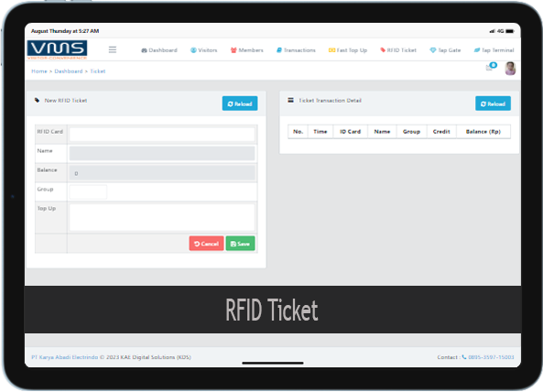This screenshot has height=392, width=543.
Task: Reload the Ticket Transaction Detail panel
Action: pyautogui.click(x=494, y=103)
